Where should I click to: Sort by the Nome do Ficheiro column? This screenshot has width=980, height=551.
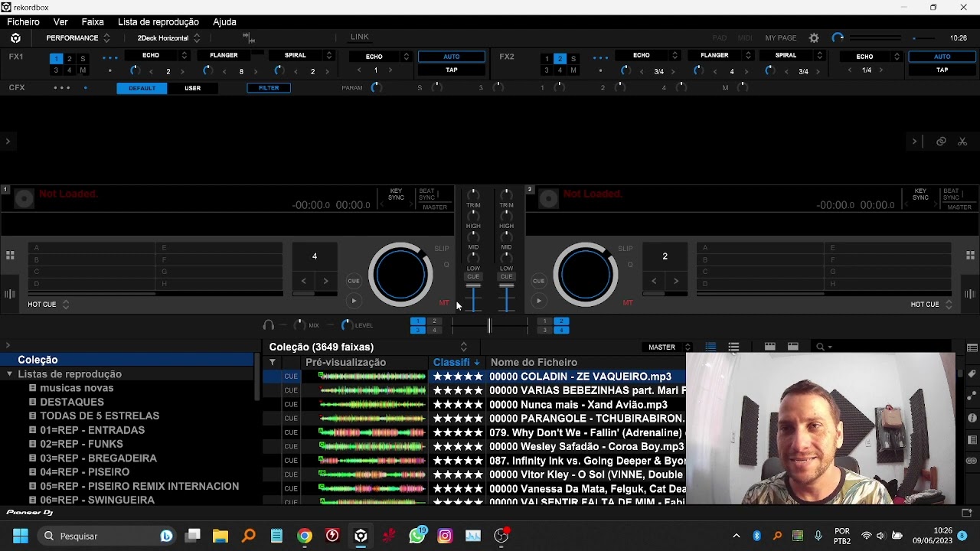534,362
